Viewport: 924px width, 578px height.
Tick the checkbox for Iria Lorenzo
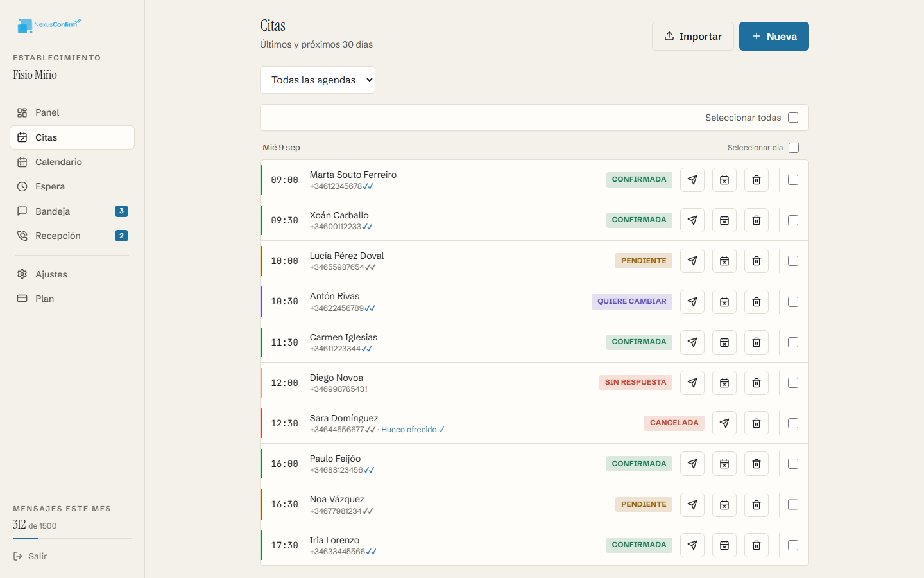[x=793, y=545]
